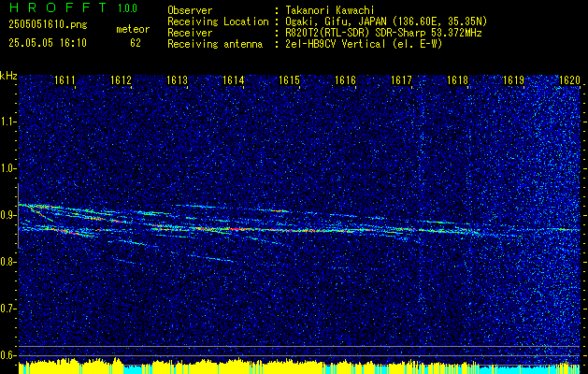The width and height of the screenshot is (588, 374).
Task: Click the 0.9 kHz axis label
Action: 8,215
